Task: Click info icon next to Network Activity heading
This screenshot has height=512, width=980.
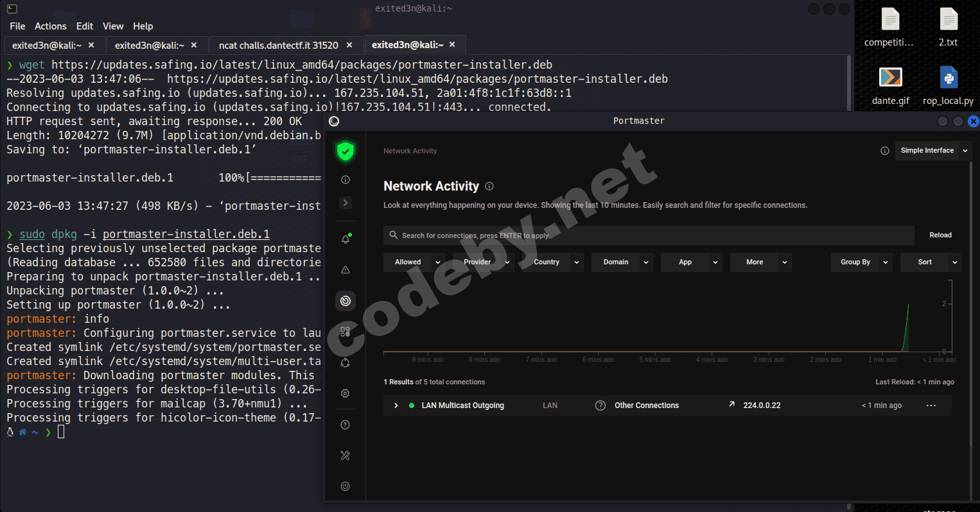Action: pyautogui.click(x=489, y=186)
